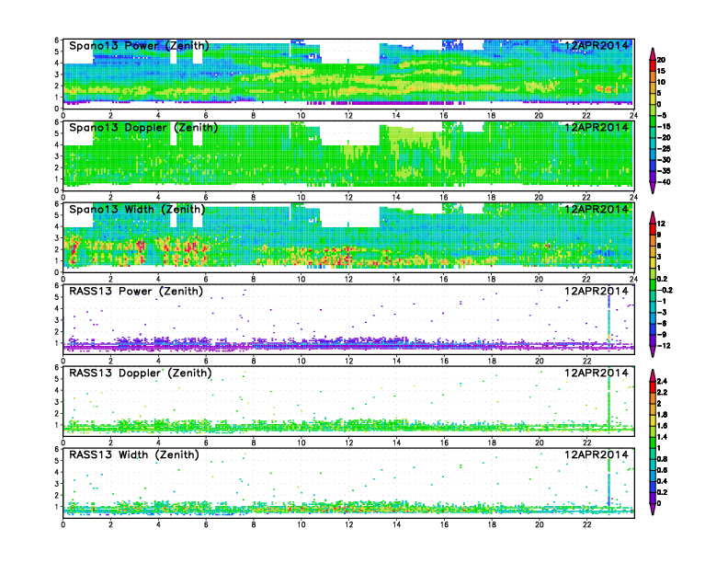Click the '2.4' label on the lowest colorbar
The image size is (728, 563).
point(662,382)
